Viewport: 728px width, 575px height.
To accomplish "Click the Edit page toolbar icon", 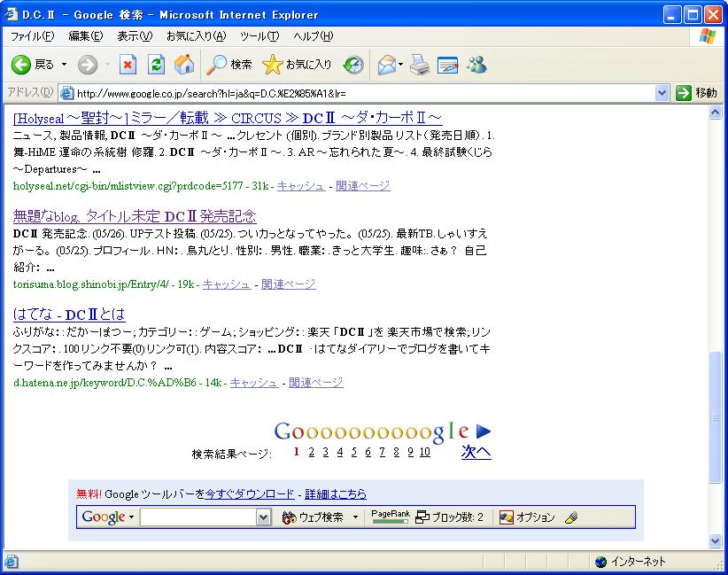I will tap(447, 65).
